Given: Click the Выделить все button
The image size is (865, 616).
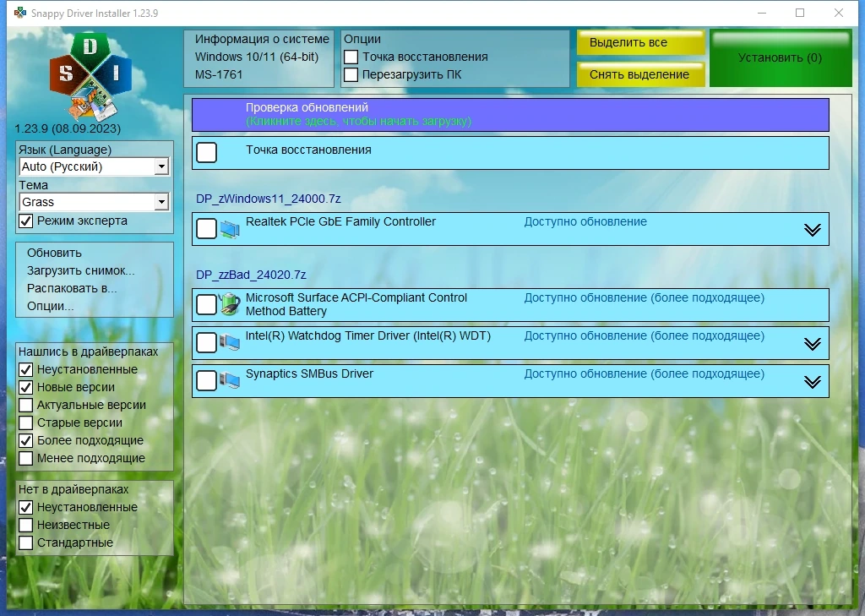Looking at the screenshot, I should [641, 42].
